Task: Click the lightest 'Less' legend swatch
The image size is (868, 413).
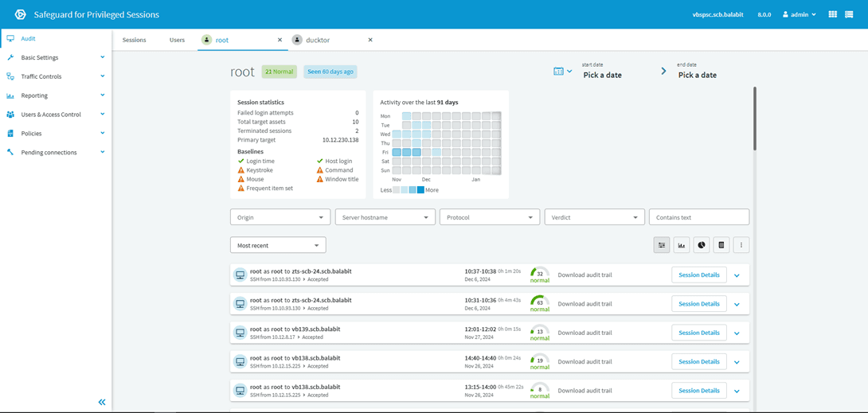Action: click(x=396, y=189)
